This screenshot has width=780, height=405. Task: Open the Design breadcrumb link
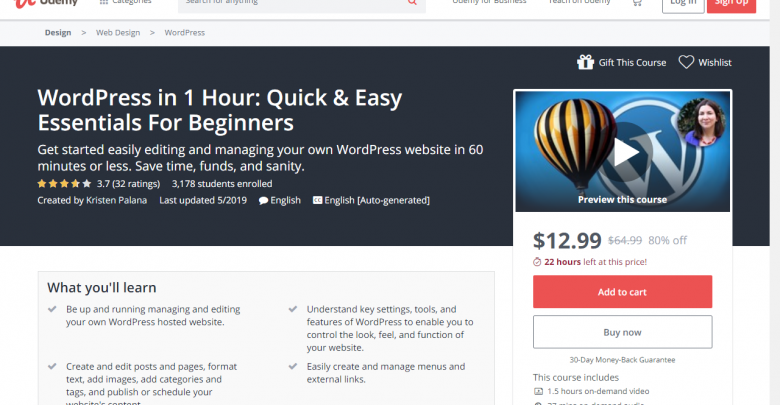58,32
